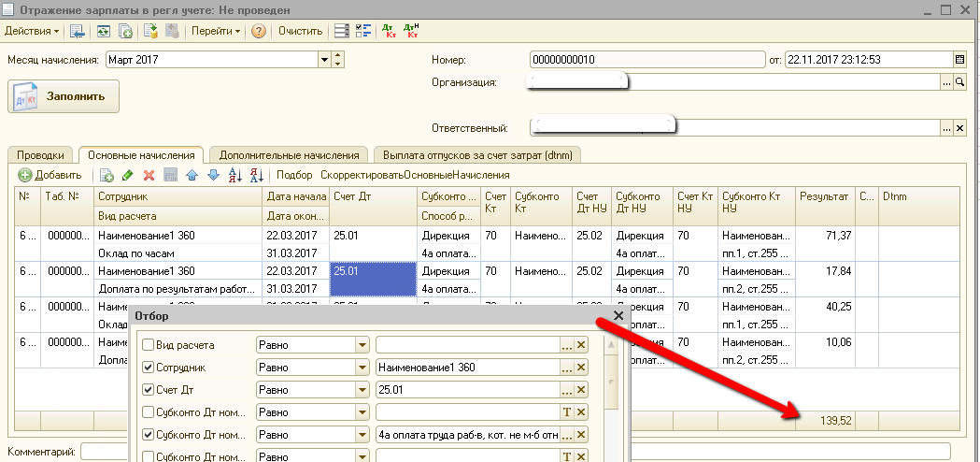The image size is (980, 462).
Task: Switch to the Проводки tab
Action: pyautogui.click(x=40, y=154)
